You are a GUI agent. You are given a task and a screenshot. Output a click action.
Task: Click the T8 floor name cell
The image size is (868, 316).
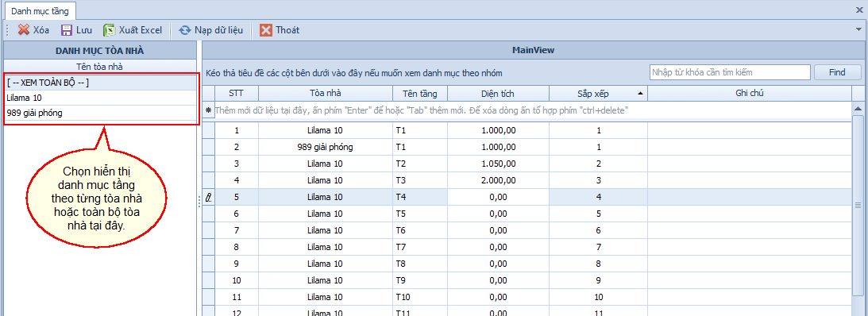pyautogui.click(x=420, y=264)
